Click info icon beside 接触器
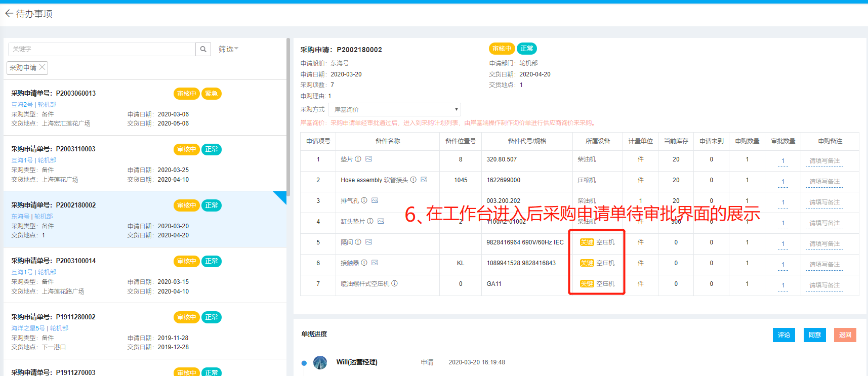This screenshot has width=868, height=376. (x=364, y=263)
